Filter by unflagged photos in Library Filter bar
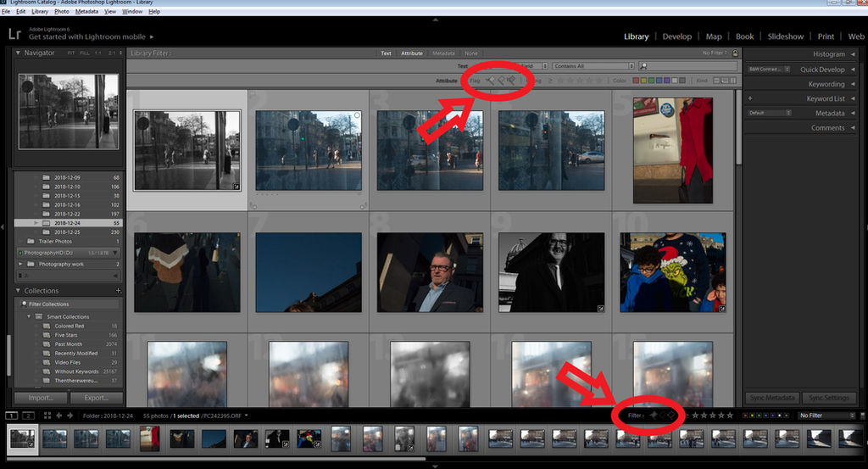Viewport: 868px width, 469px height. (501, 81)
